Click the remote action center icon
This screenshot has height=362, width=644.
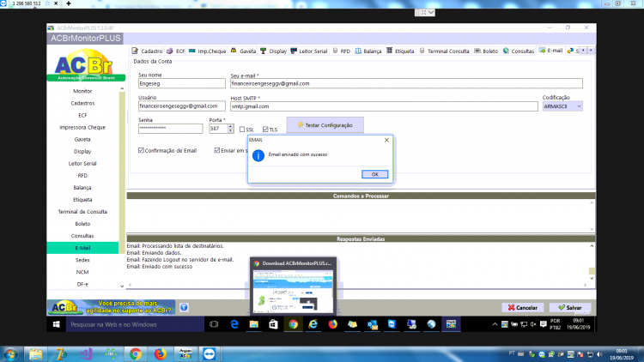tap(543, 324)
